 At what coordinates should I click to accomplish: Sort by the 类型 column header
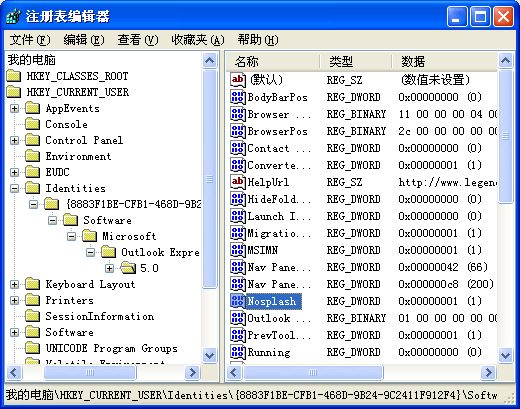pos(355,61)
